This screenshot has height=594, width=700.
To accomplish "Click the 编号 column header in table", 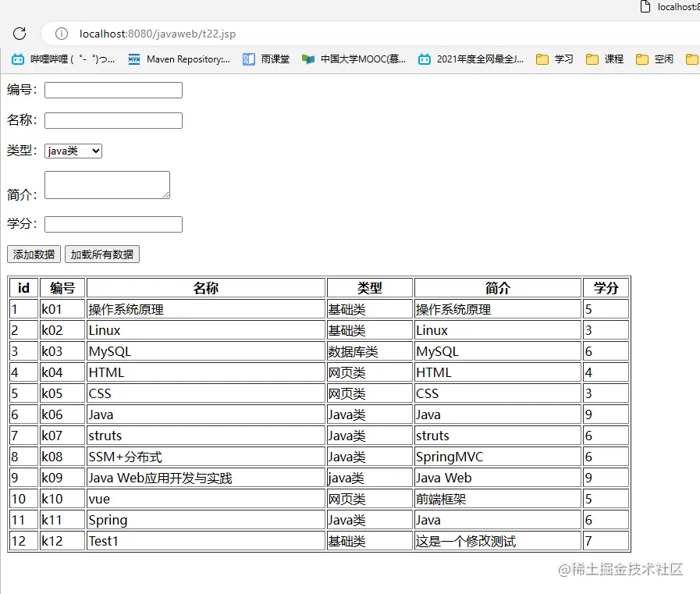I will tap(62, 288).
